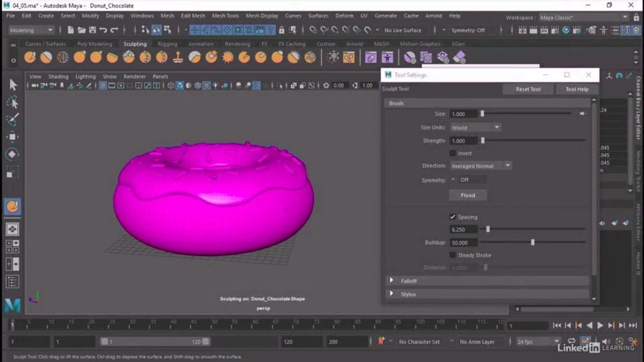Toggle grid display in viewport toolbar
644x362 pixels.
coord(102,86)
